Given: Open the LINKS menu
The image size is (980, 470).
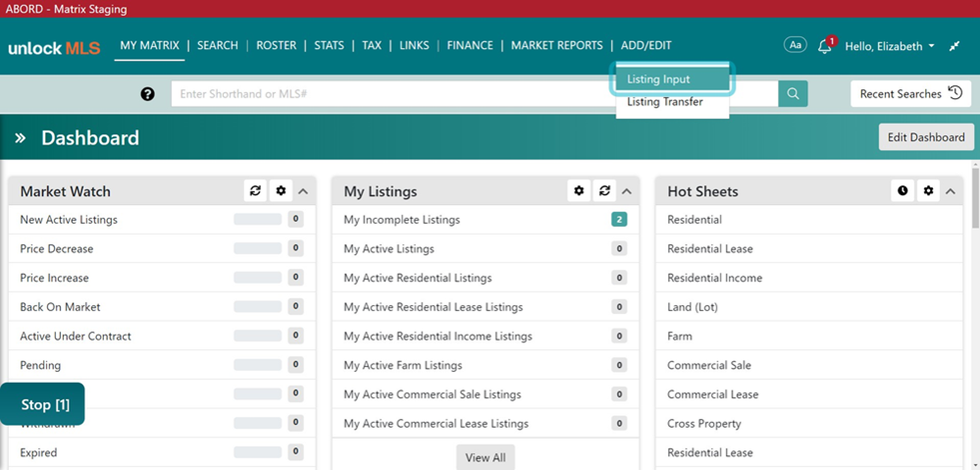Looking at the screenshot, I should click(414, 45).
